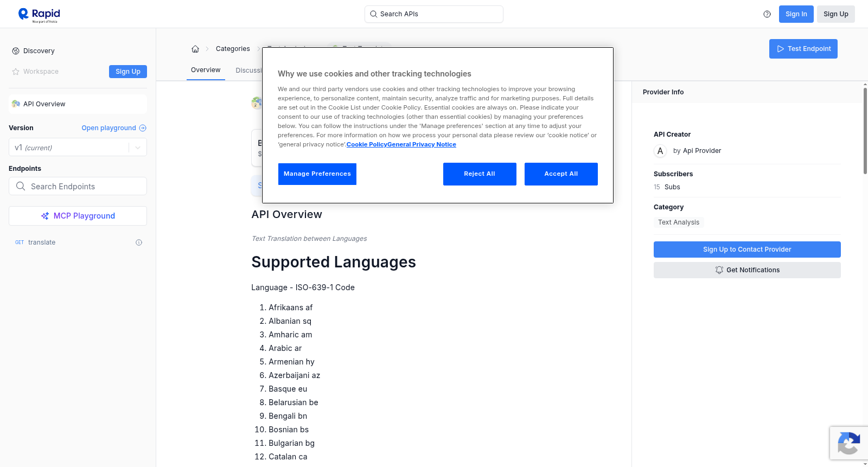Click list item 'Belarusian be'
Screen dimensions: 868x467
point(293,402)
